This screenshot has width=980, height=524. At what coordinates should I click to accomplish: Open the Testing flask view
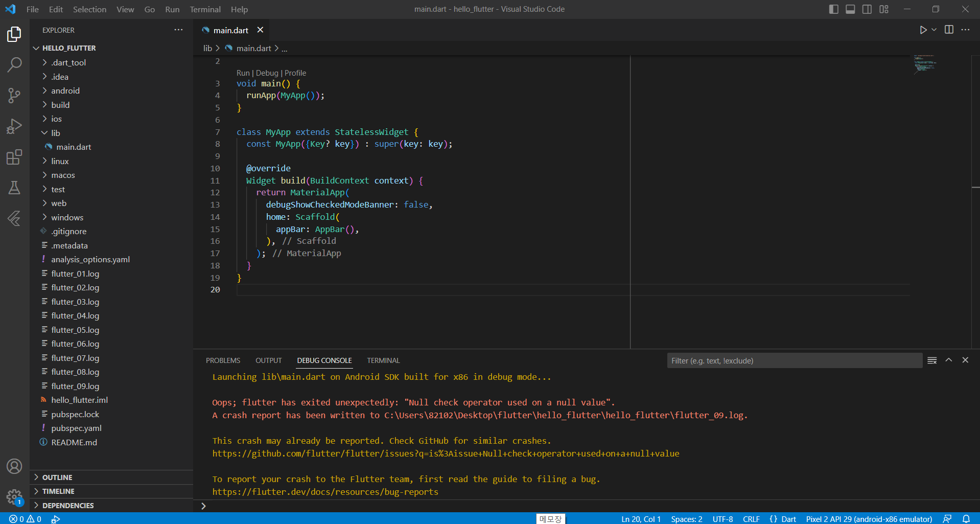click(14, 188)
